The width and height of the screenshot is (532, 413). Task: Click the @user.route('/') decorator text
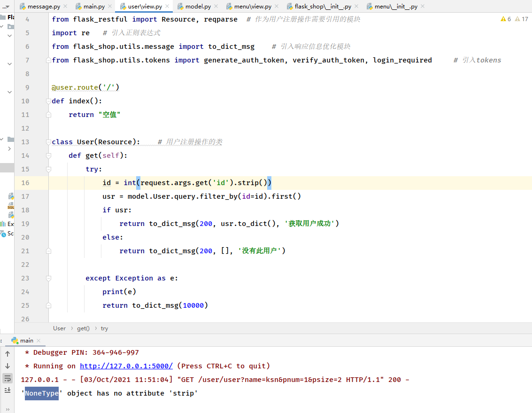tap(85, 87)
